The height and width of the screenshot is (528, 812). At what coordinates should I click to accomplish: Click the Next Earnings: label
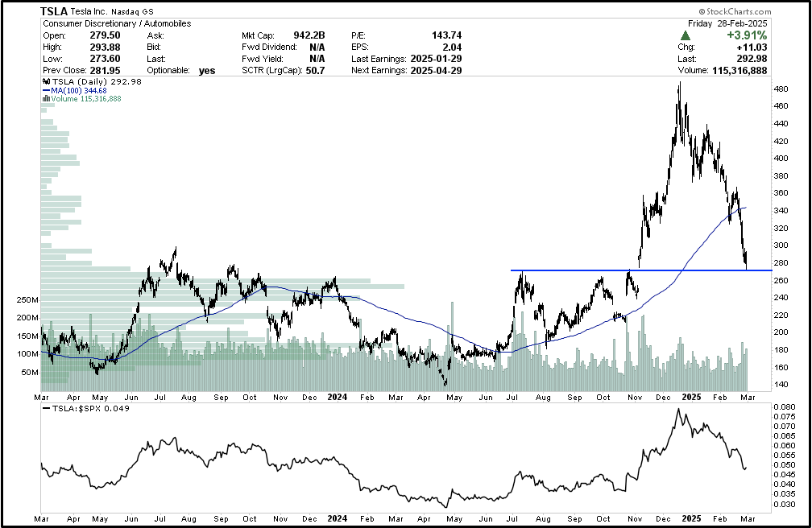point(379,70)
